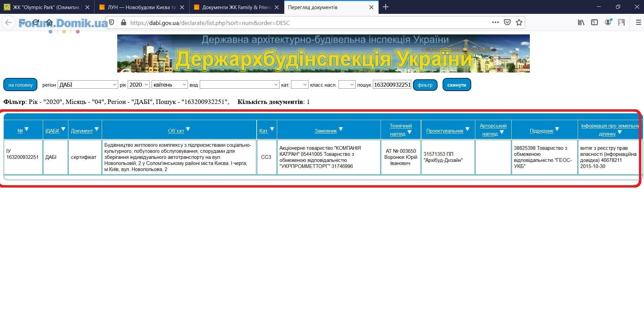Click sort arrow next to ІДАБК header
This screenshot has height=311, width=644.
pyautogui.click(x=63, y=129)
